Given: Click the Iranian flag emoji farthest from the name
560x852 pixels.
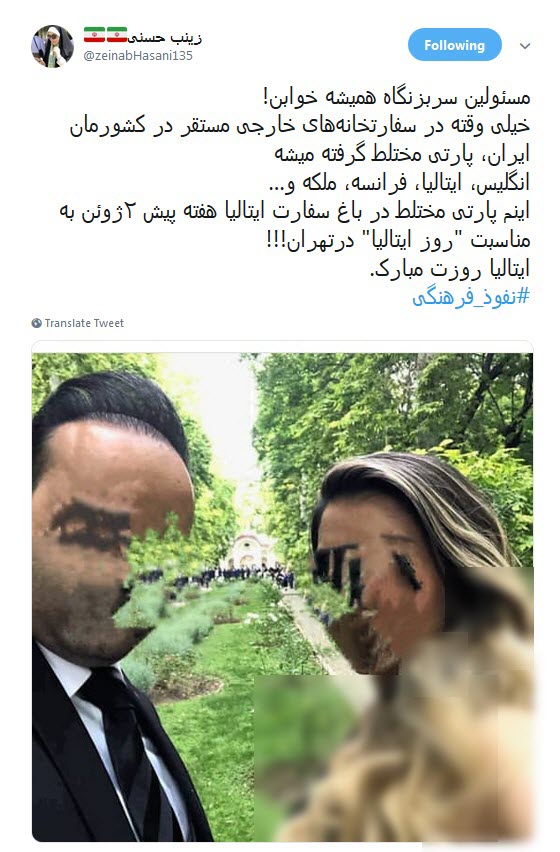Looking at the screenshot, I should (94, 35).
